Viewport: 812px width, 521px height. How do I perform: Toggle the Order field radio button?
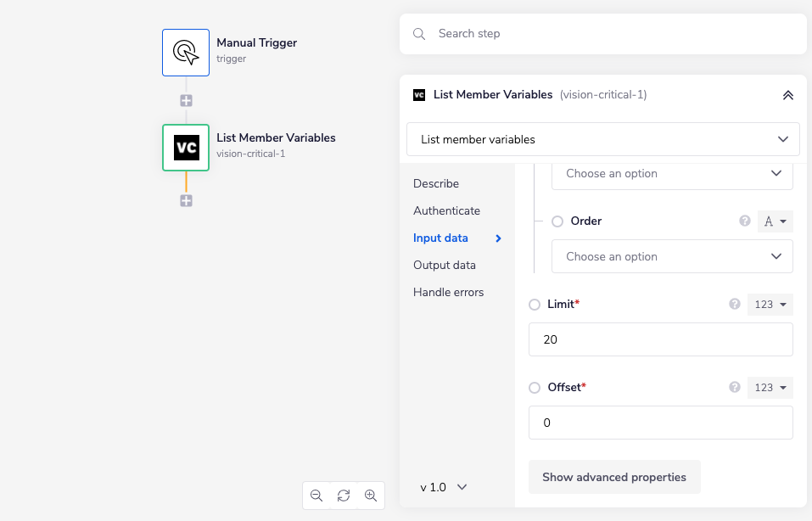[x=557, y=221]
